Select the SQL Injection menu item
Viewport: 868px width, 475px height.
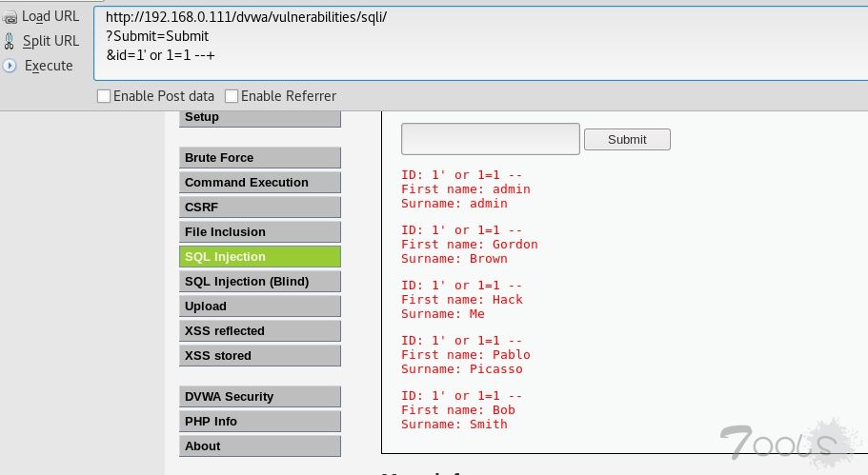point(259,257)
